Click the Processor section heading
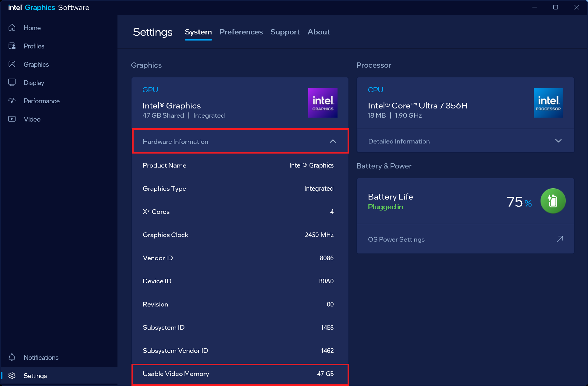The height and width of the screenshot is (386, 588). [374, 65]
